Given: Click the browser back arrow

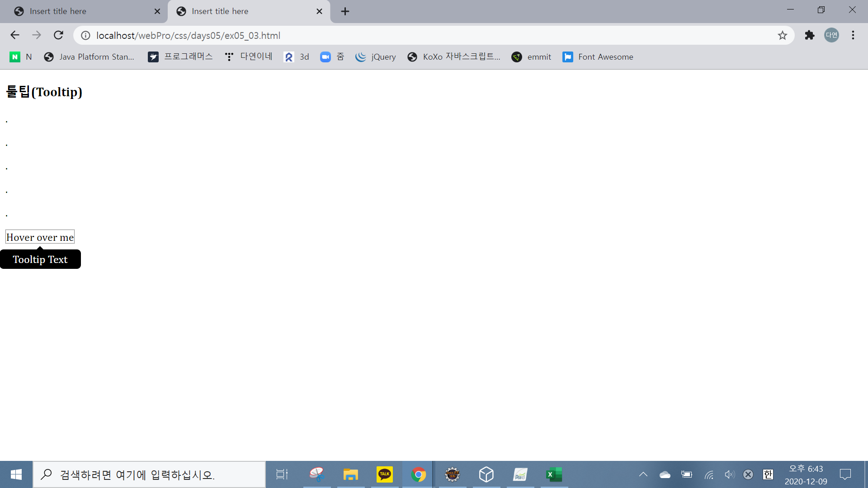Looking at the screenshot, I should (15, 35).
